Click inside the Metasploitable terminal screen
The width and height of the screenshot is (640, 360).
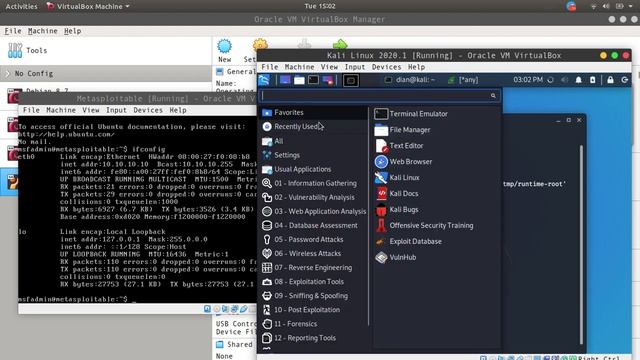[137, 209]
